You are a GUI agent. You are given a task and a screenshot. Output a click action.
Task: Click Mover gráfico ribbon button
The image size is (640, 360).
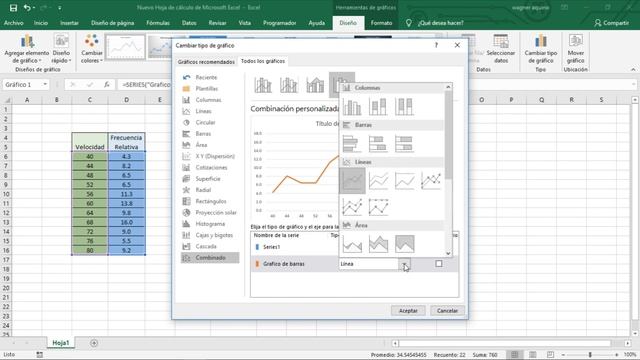[576, 49]
